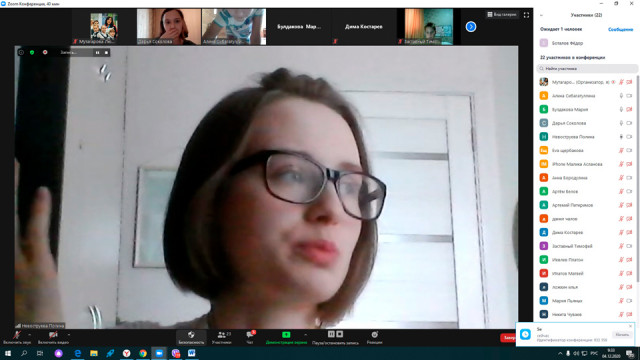
Task: Collapse participants panel with header arrow
Action: pyautogui.click(x=542, y=15)
